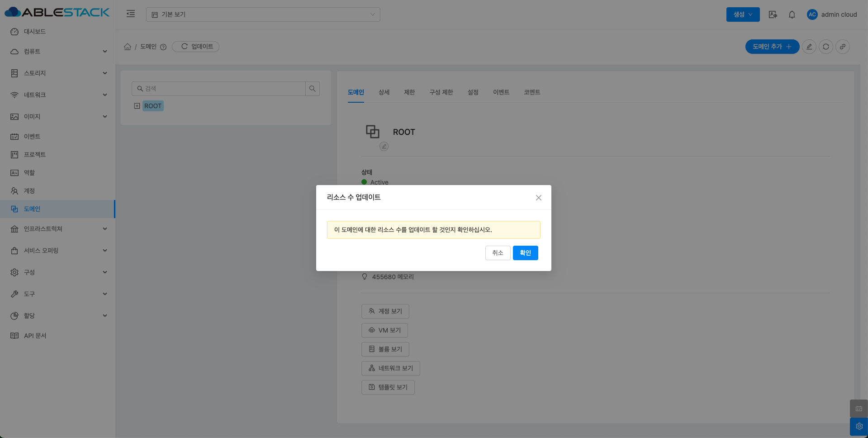The height and width of the screenshot is (438, 868).
Task: Switch to the 상세 tab
Action: pyautogui.click(x=384, y=92)
